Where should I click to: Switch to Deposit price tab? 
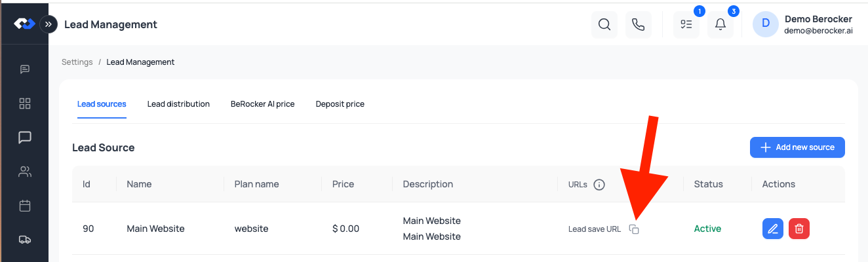(x=340, y=104)
